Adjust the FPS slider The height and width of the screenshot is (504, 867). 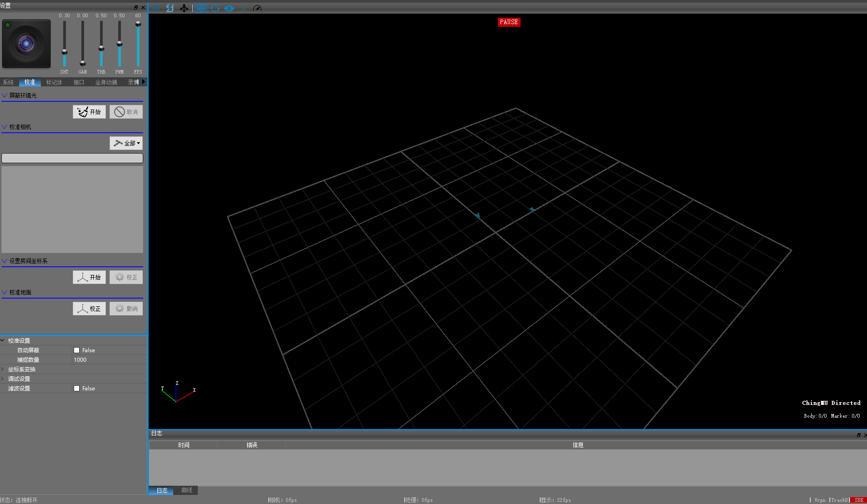138,24
